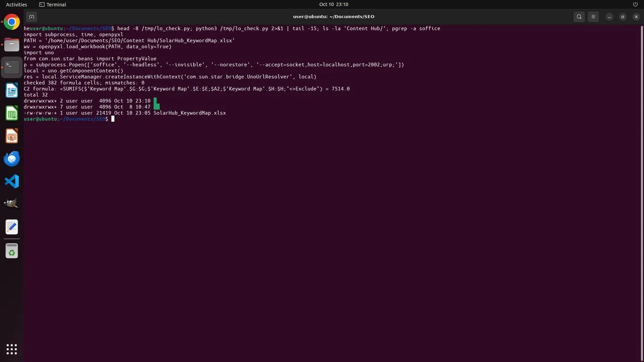Image resolution: width=644 pixels, height=362 pixels.
Task: Launch GIMP image editor from dock
Action: pyautogui.click(x=12, y=204)
